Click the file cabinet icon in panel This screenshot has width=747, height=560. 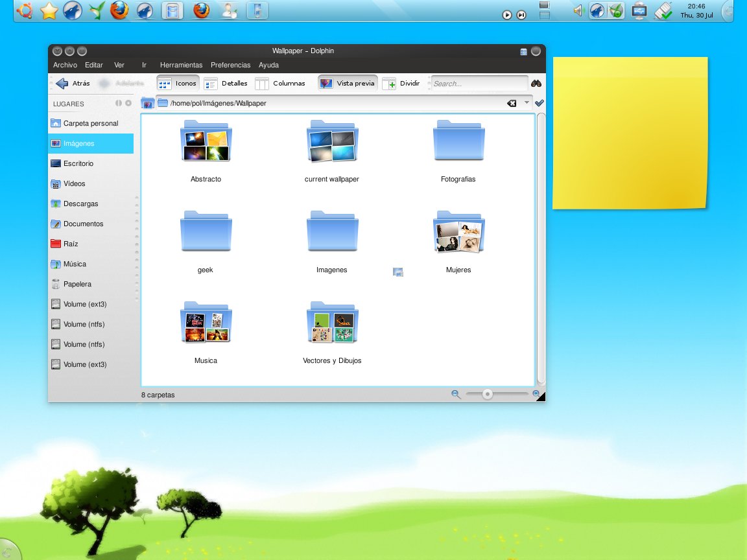click(x=172, y=10)
